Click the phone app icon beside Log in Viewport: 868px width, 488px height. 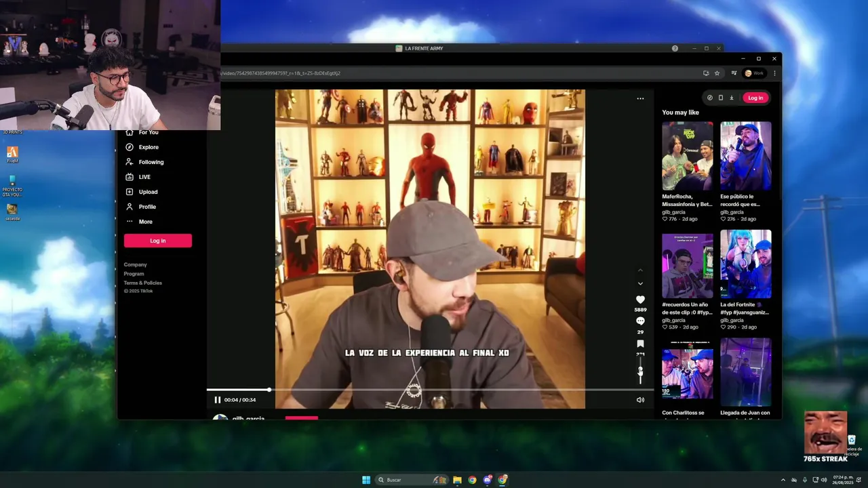point(721,98)
